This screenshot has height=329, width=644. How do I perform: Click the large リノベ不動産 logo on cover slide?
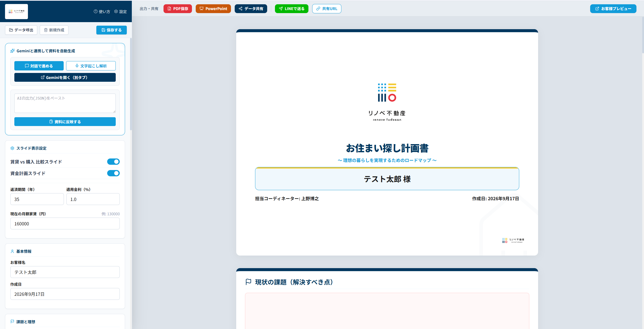387,102
